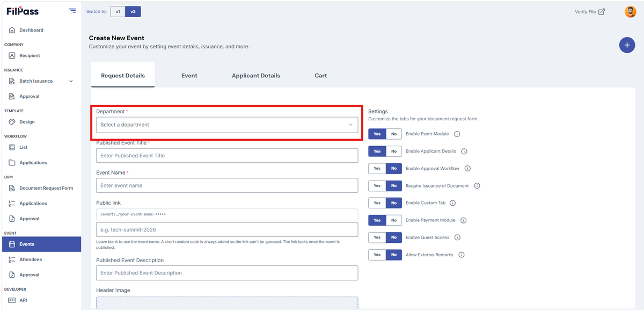The width and height of the screenshot is (644, 310).
Task: Click the Batch Issuance document icon
Action: coord(12,81)
